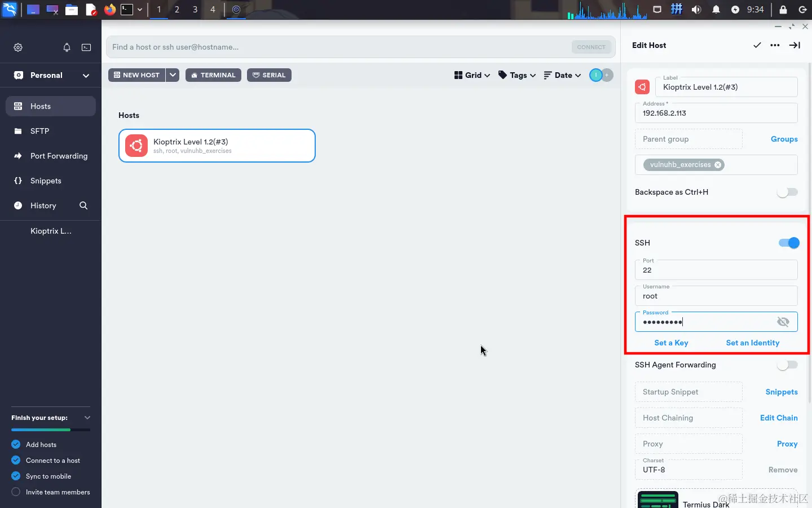Click the Sync to mobile step
The width and height of the screenshot is (812, 508).
(41, 476)
